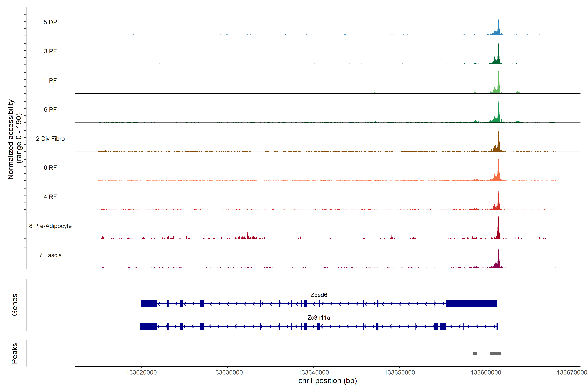Click the Genes panel label
This screenshot has width=588, height=392.
[x=15, y=304]
